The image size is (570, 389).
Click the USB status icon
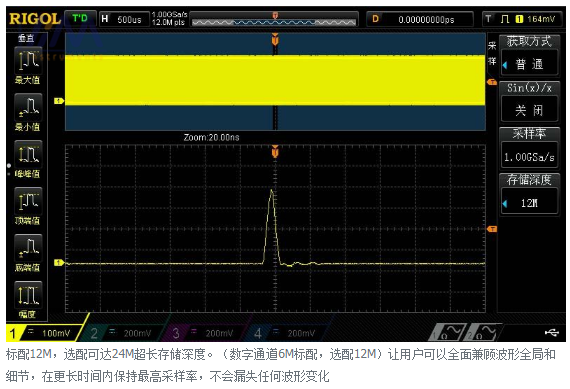(551, 332)
